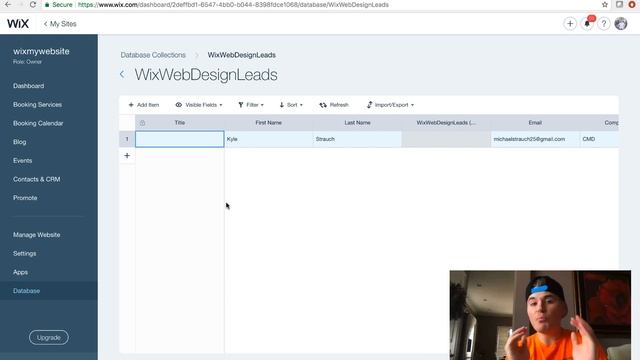
Task: Select row number 1
Action: point(127,139)
